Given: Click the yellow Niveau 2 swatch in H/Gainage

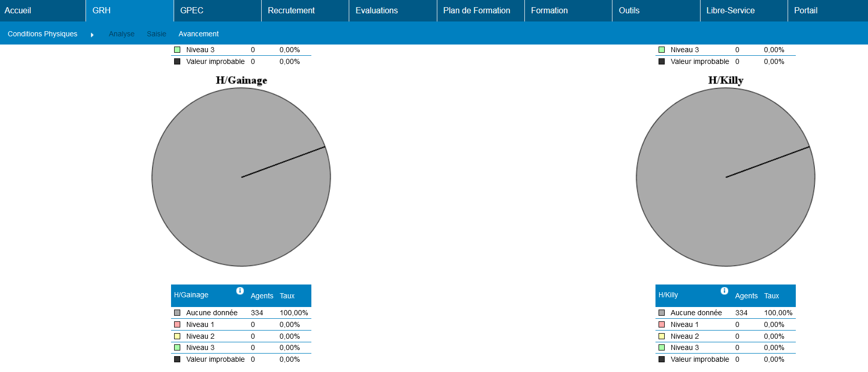Looking at the screenshot, I should 177,336.
